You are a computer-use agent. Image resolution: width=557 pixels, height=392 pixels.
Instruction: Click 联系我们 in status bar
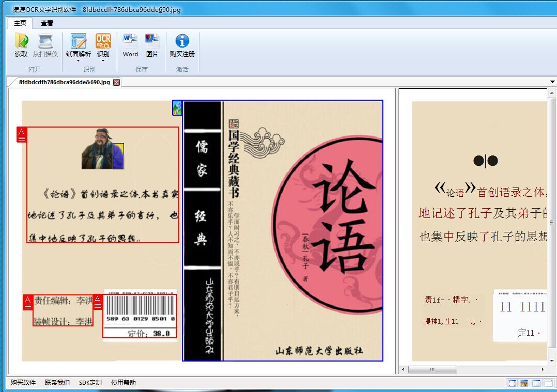57,382
